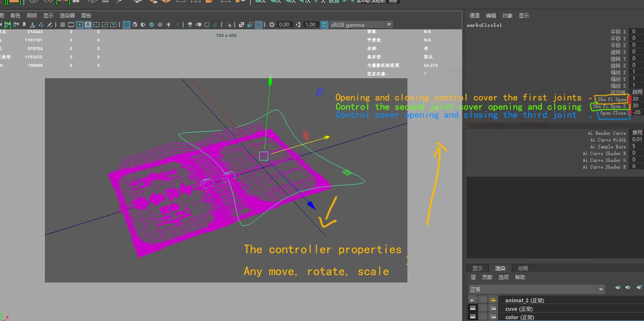Open the layer editor 选项 menu

(x=503, y=277)
